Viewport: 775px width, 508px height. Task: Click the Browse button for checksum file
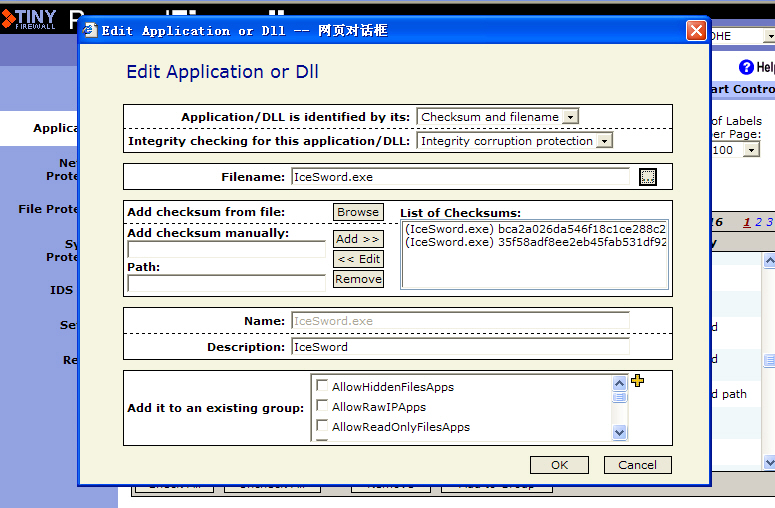pos(358,212)
